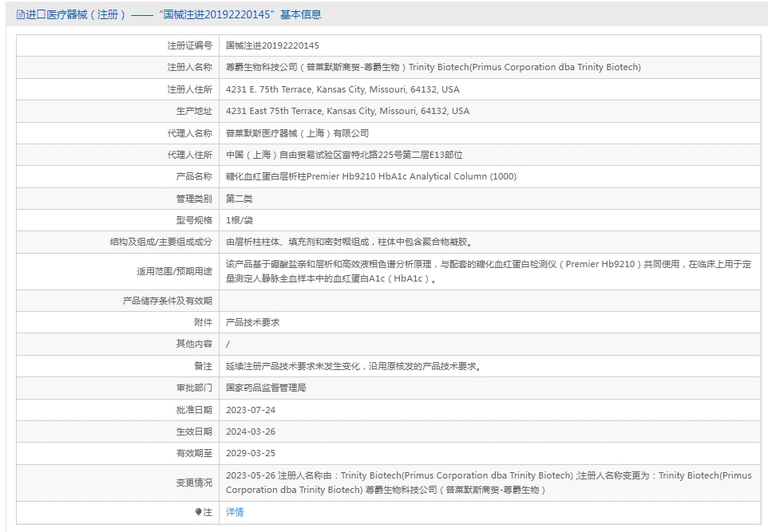Screen dimensions: 768x532
Task: Select effective date 2024-03-26
Action: coord(251,432)
